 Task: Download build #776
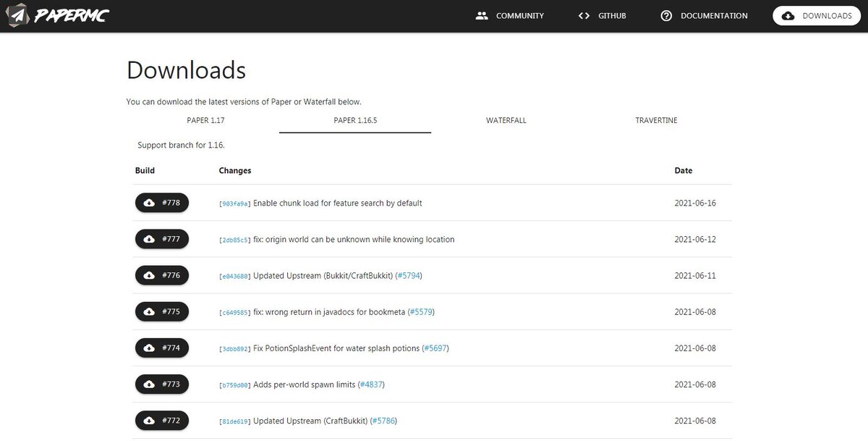(x=162, y=275)
